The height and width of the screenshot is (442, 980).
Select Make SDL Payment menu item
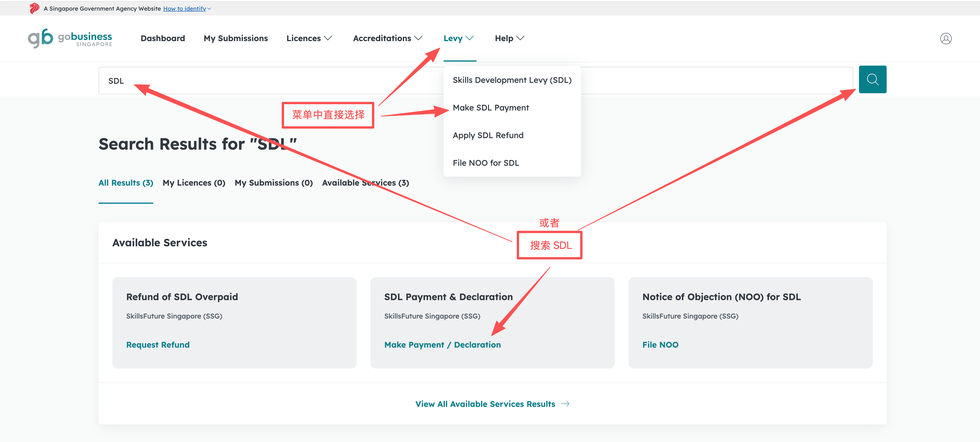click(490, 108)
